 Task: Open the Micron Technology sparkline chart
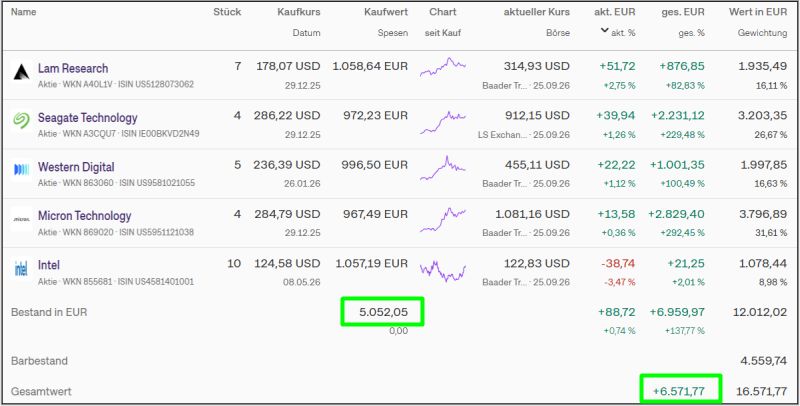pyautogui.click(x=443, y=220)
